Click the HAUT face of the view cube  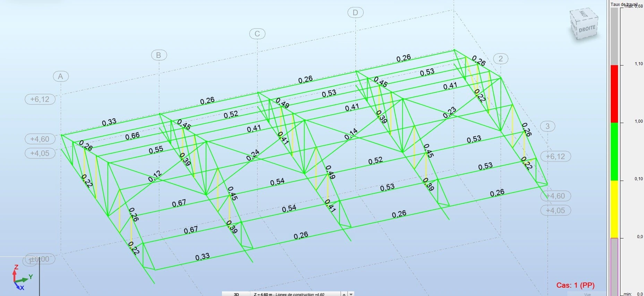(583, 14)
